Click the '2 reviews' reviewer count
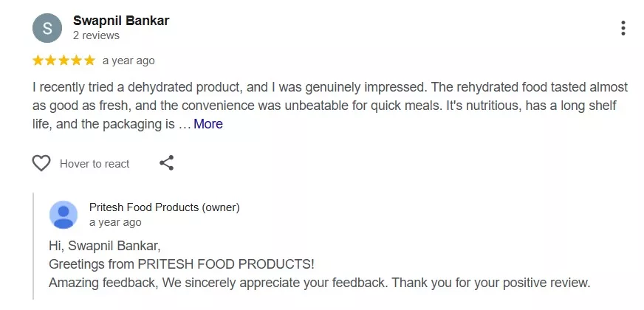This screenshot has width=644, height=310. 96,35
